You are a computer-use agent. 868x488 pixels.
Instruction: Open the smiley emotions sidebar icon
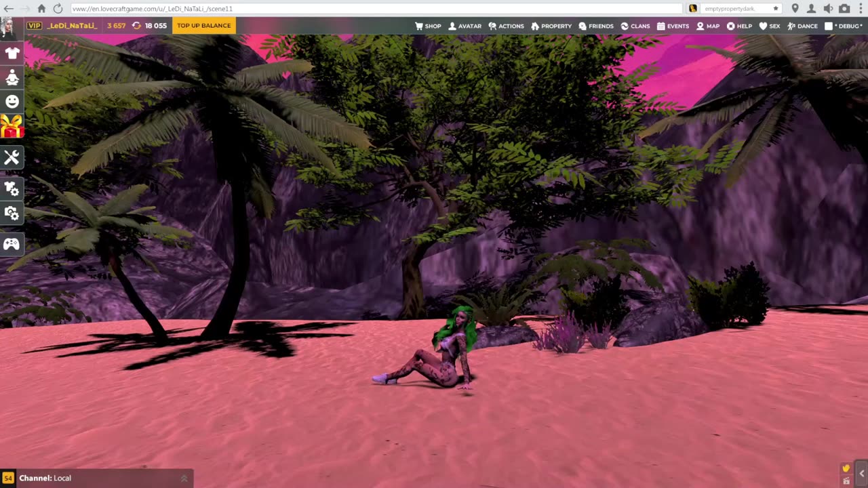(12, 102)
